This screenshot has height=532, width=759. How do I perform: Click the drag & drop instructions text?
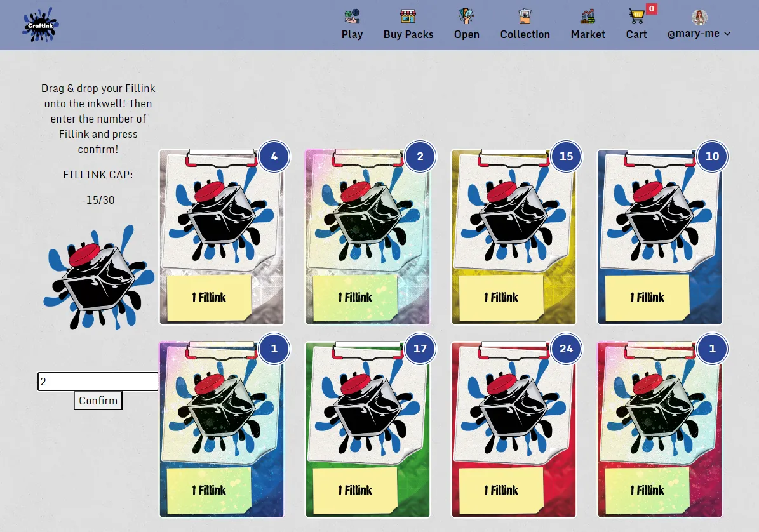click(98, 119)
